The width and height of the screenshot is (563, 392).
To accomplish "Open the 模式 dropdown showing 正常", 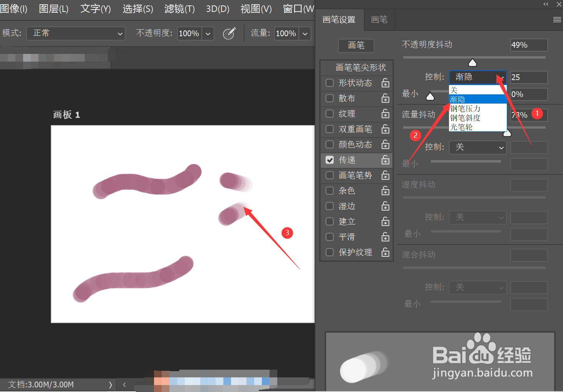I will pos(75,34).
